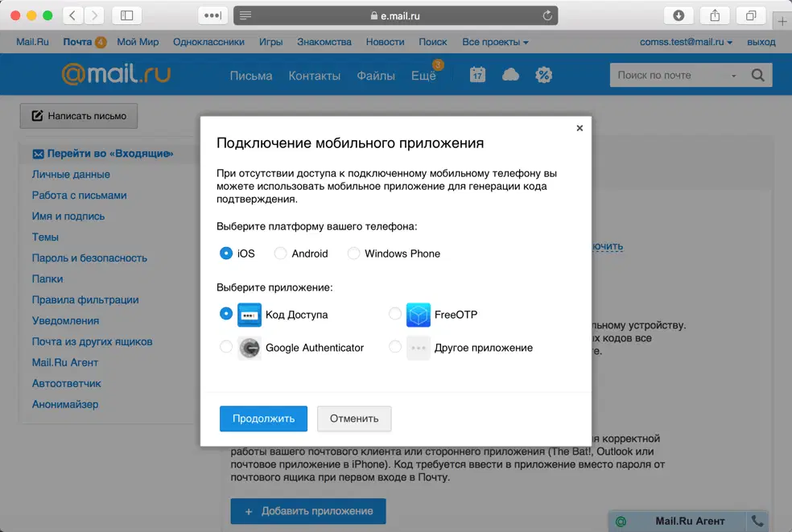Open Почта из других ящиков settings
792x532 pixels.
[x=92, y=342]
